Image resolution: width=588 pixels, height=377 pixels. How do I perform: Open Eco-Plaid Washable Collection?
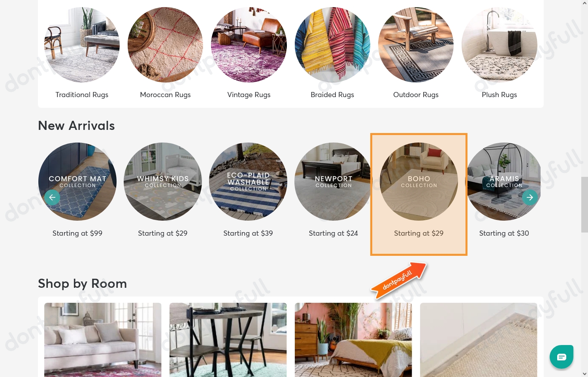click(x=248, y=182)
